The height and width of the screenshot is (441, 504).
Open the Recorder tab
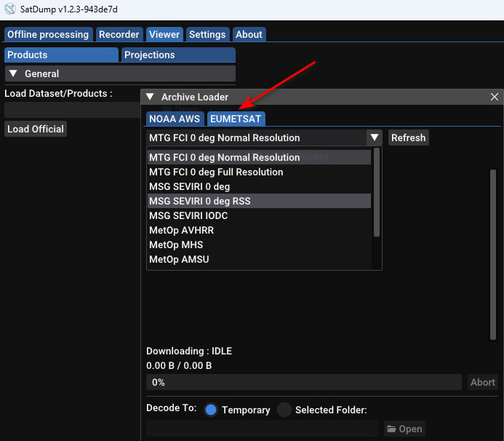tap(119, 34)
